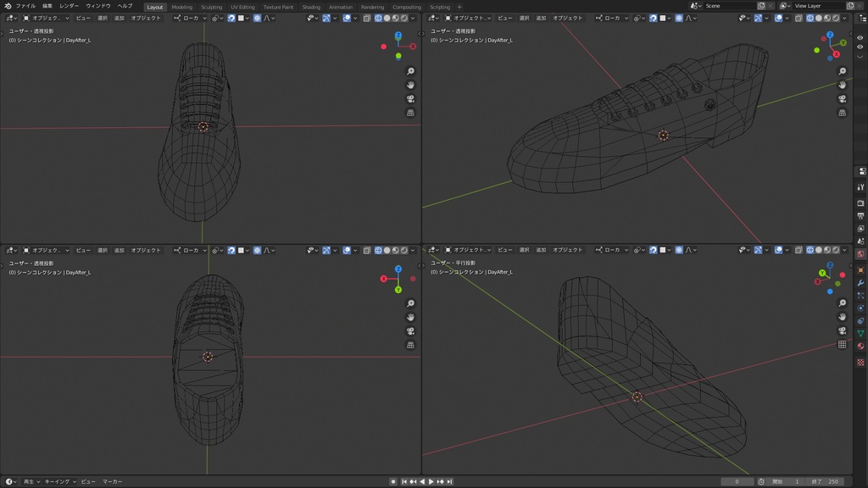Open the Modifier properties wrench tab

tap(861, 282)
